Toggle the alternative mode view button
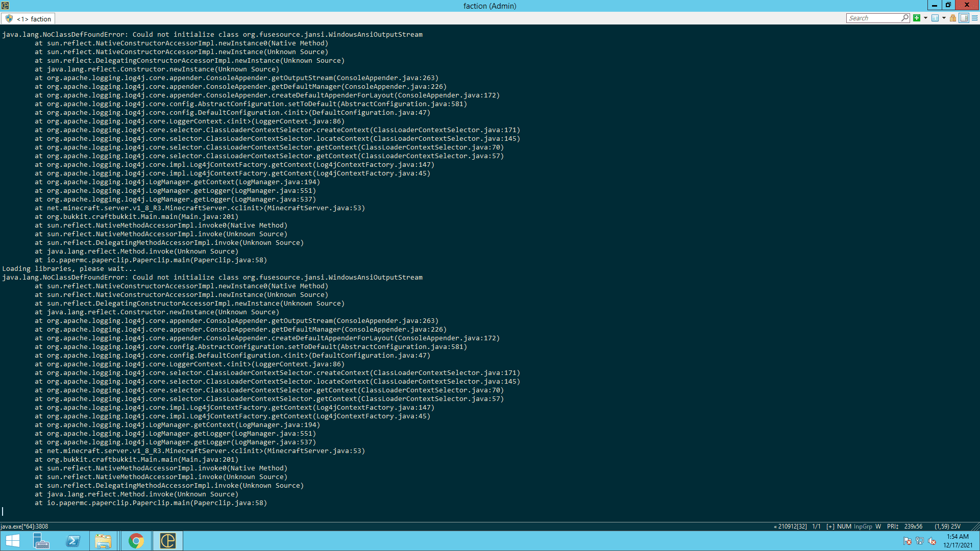This screenshot has width=980, height=551. [964, 18]
